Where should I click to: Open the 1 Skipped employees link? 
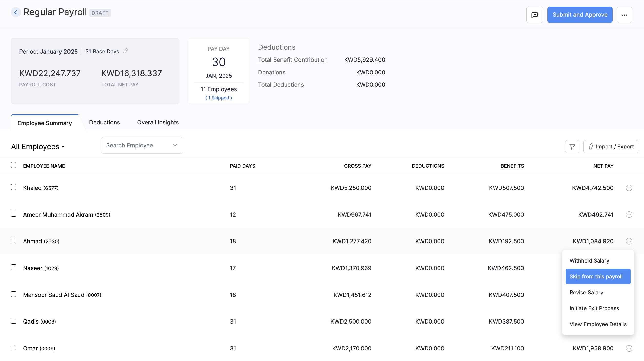coord(218,98)
